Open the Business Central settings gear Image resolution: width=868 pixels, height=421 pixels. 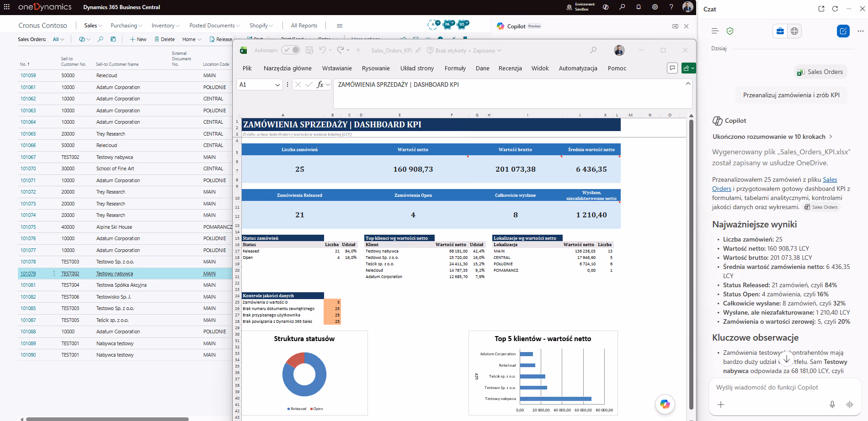[x=655, y=7]
